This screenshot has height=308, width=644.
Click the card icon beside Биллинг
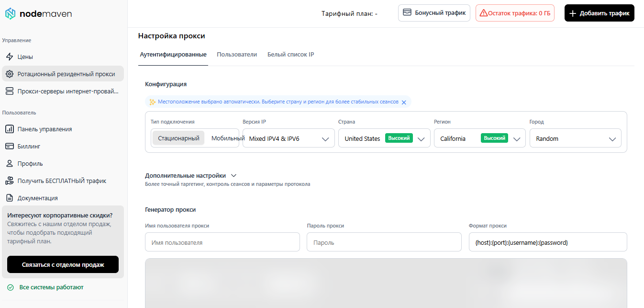point(9,146)
